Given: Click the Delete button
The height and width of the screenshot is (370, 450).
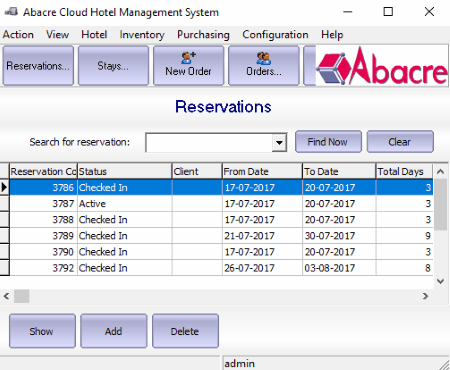Looking at the screenshot, I should tap(185, 331).
